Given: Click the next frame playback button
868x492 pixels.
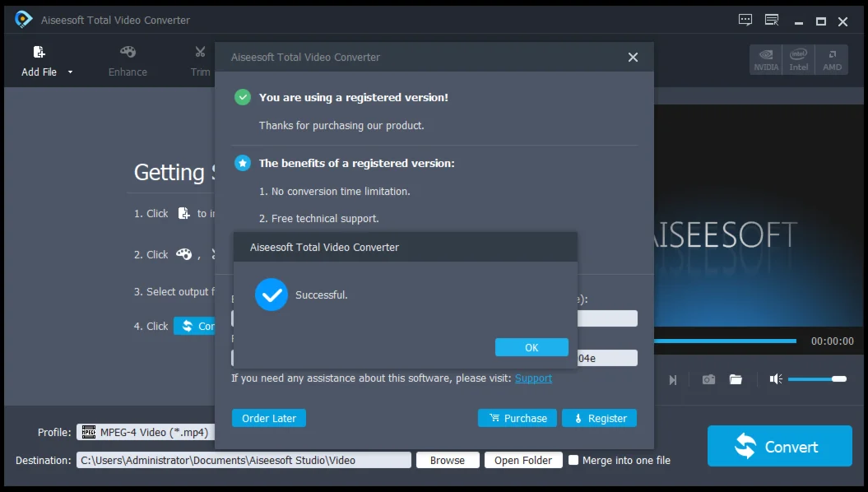Looking at the screenshot, I should [672, 380].
